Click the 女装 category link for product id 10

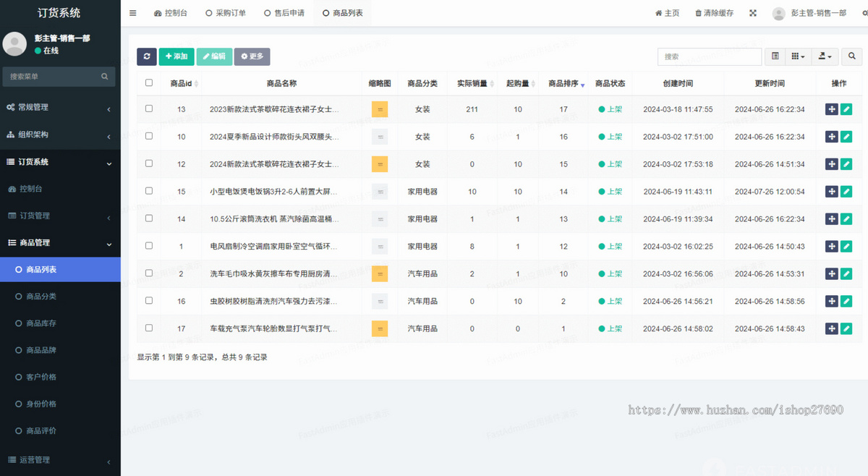(x=422, y=137)
